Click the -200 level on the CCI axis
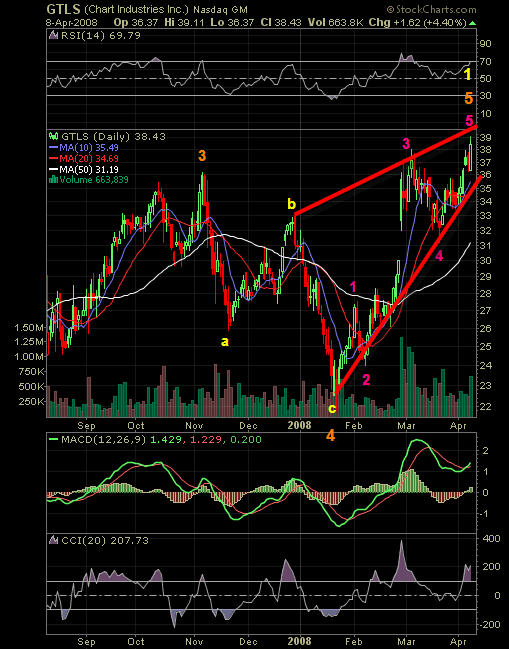This screenshot has height=649, width=509. [490, 625]
